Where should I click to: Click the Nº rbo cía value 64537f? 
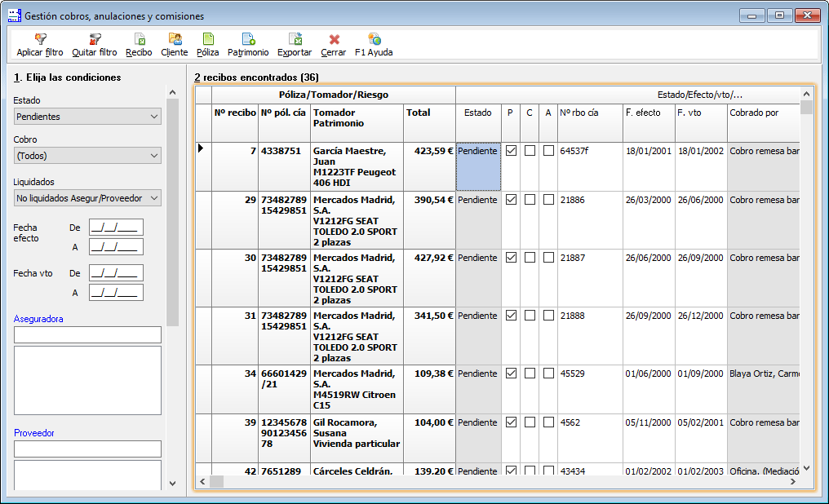pos(590,166)
